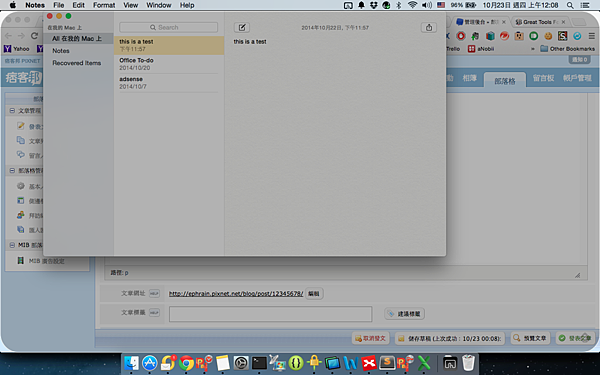Click the bell notification menu bar icon
Screen dimensions: 600x375
tap(361, 5)
